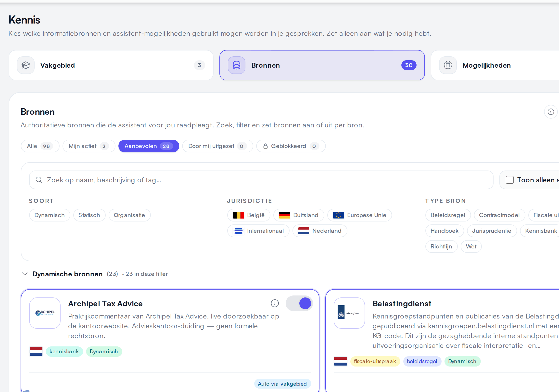Filter by Organisatie source kind

coord(129,215)
